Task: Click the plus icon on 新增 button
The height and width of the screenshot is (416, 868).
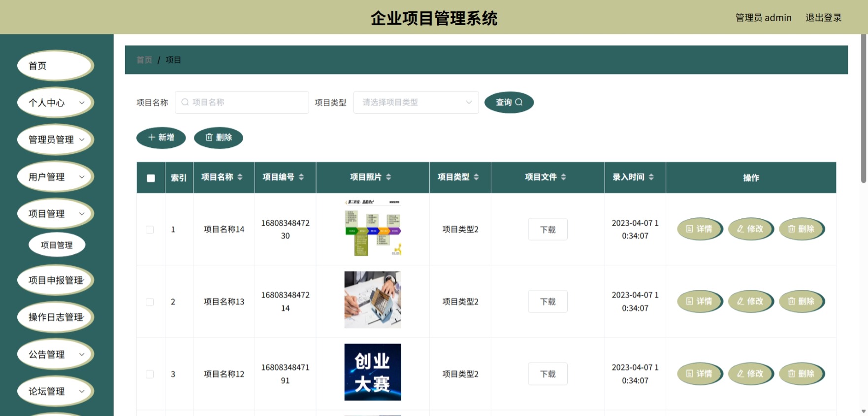Action: pyautogui.click(x=152, y=138)
